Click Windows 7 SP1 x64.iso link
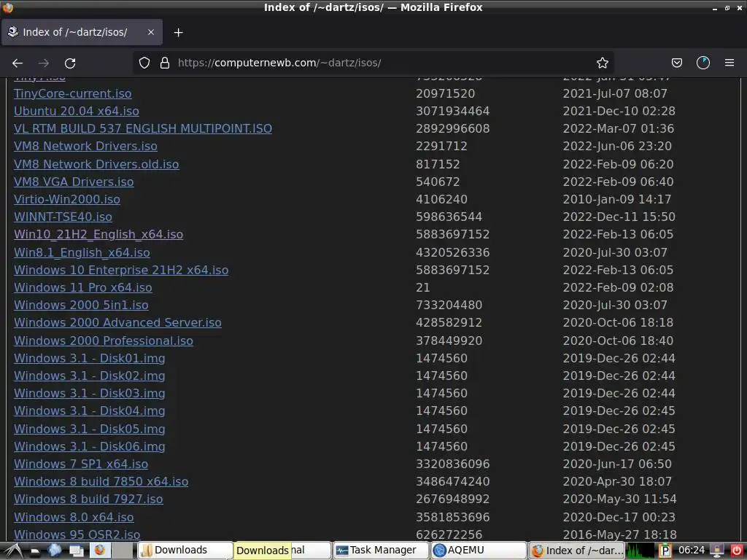 point(80,464)
